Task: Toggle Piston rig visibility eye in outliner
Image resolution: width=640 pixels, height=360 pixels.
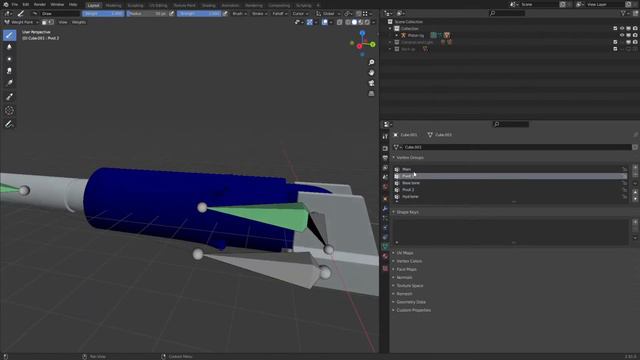Action: tap(622, 36)
